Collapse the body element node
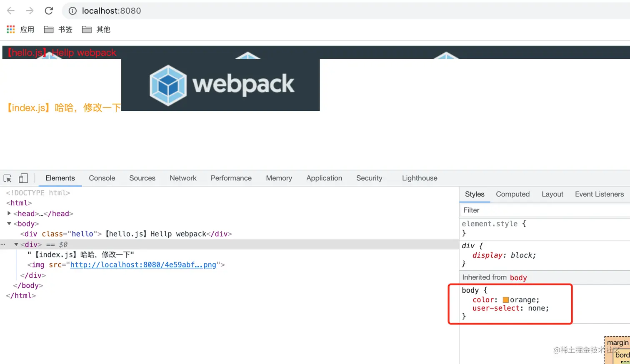 coord(9,224)
